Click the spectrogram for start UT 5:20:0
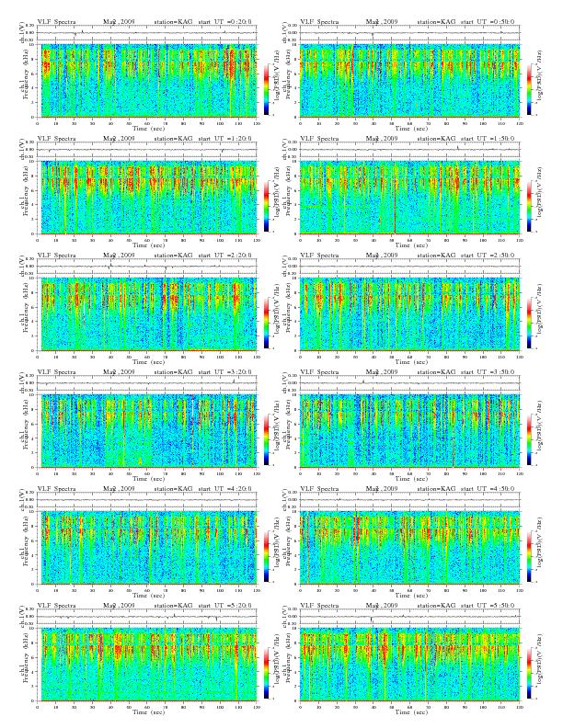563x728 pixels. pyautogui.click(x=147, y=664)
